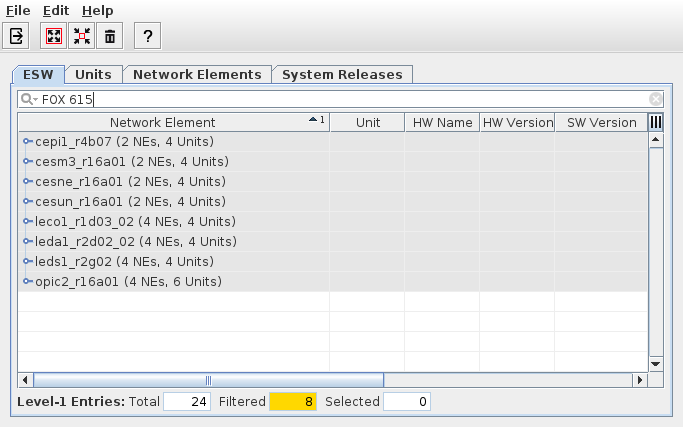683x427 pixels.
Task: Expand the opic2_r16a01 tree node
Action: click(x=27, y=282)
